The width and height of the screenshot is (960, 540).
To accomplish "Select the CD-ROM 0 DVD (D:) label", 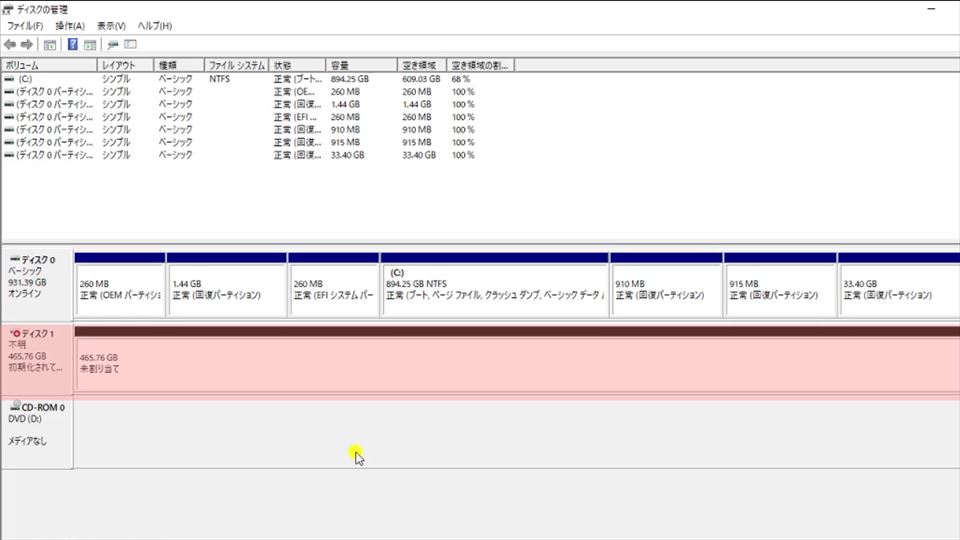I will (37, 433).
